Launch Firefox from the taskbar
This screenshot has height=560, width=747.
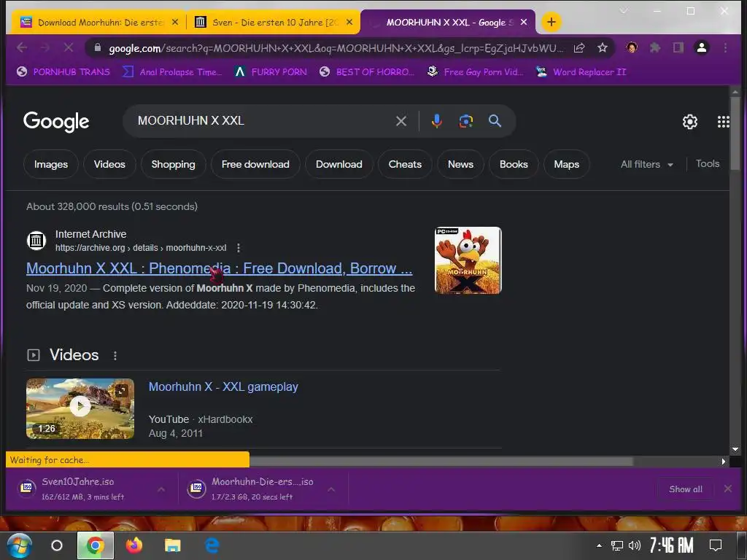tap(134, 545)
